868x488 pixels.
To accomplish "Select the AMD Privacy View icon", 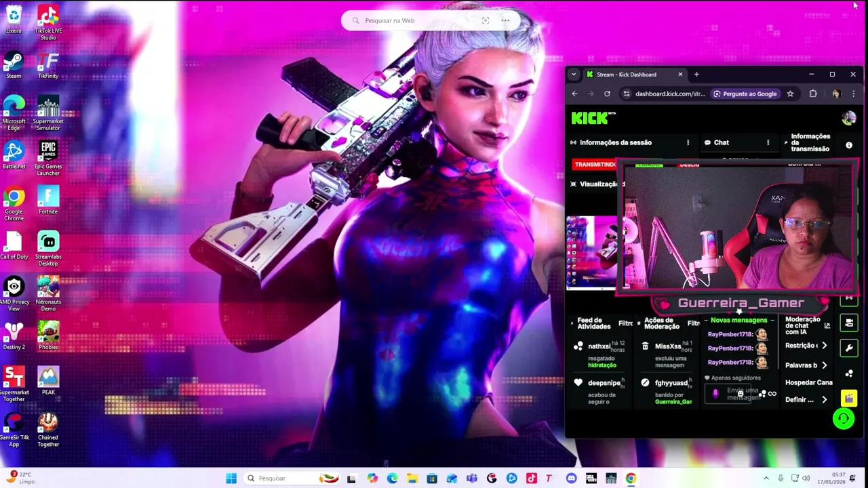I will click(x=14, y=294).
